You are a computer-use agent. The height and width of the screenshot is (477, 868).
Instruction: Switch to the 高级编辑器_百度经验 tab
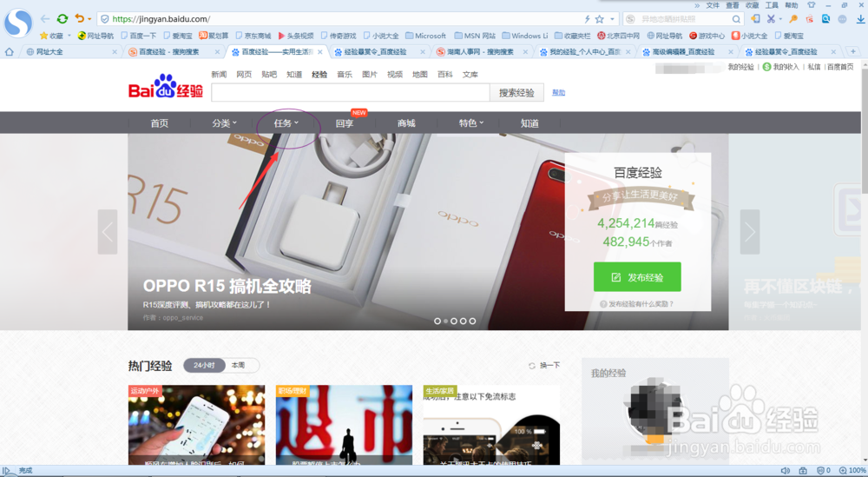coord(687,51)
